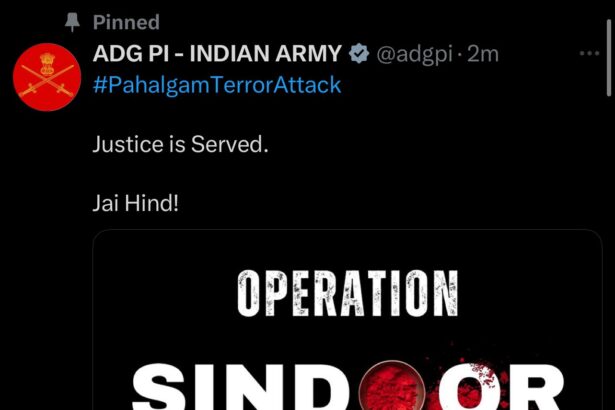Screen dimensions: 615x410
Task: Open the #PahalgamTerrorAttack hashtag
Action: pos(217,85)
